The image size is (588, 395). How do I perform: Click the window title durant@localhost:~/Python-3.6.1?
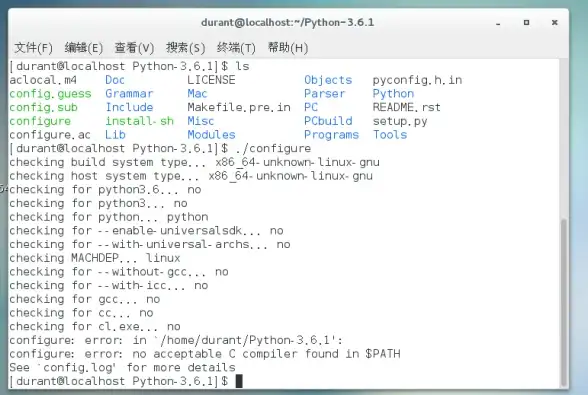288,23
